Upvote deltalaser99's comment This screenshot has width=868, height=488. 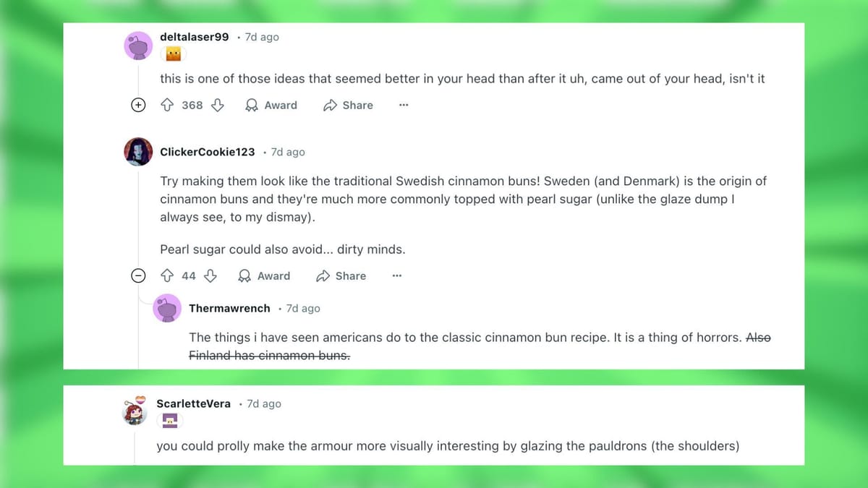click(x=167, y=106)
